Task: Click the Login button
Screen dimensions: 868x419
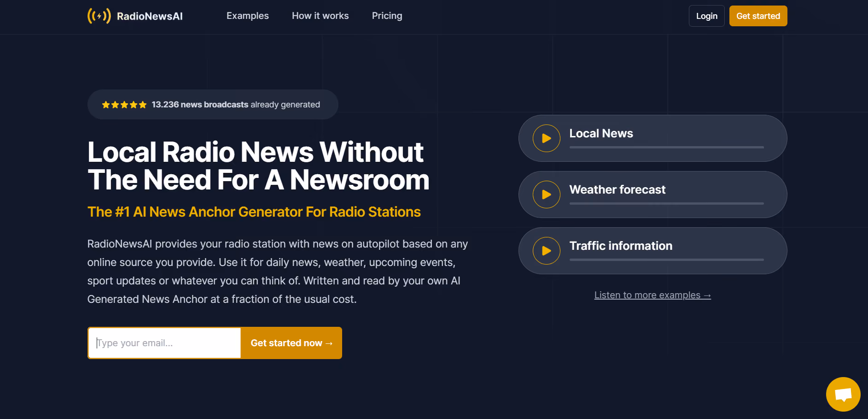Action: 707,16
